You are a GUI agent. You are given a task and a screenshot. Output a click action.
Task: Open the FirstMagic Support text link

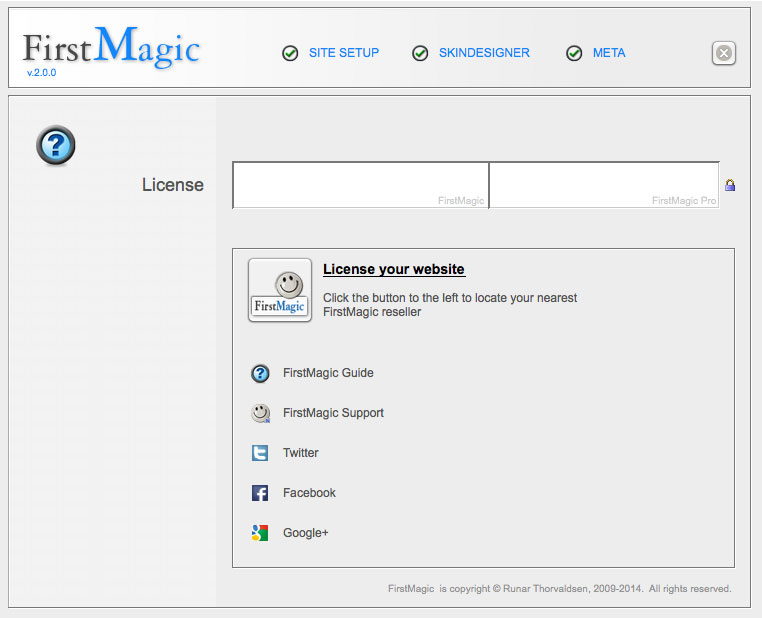coord(333,413)
